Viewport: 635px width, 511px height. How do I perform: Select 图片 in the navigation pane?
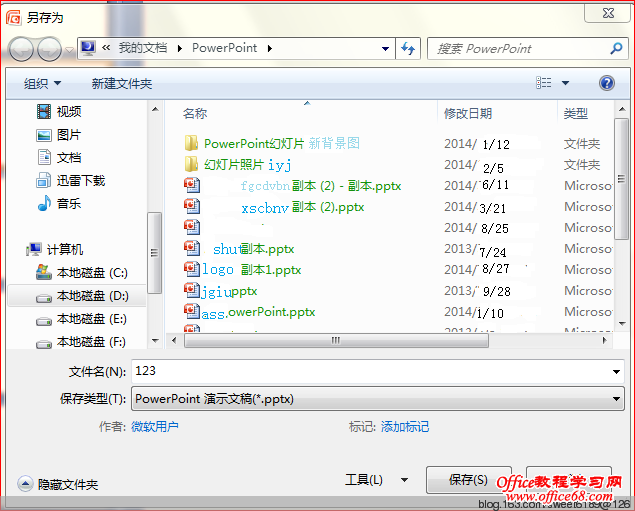(x=59, y=134)
